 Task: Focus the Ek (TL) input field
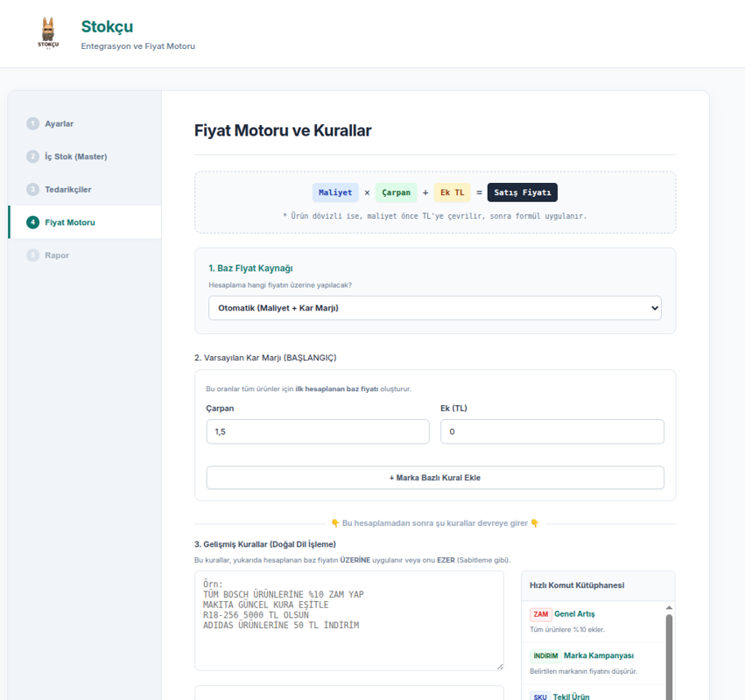(x=552, y=431)
